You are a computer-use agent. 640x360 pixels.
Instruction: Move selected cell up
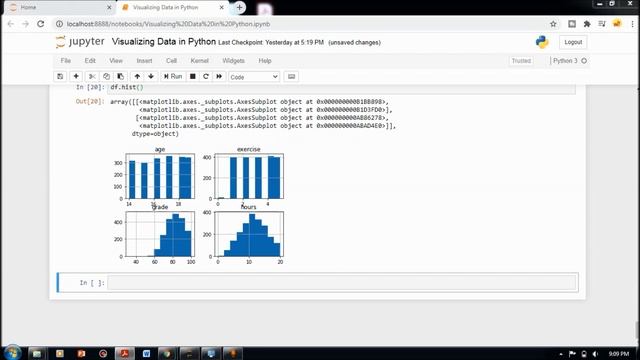[x=137, y=77]
